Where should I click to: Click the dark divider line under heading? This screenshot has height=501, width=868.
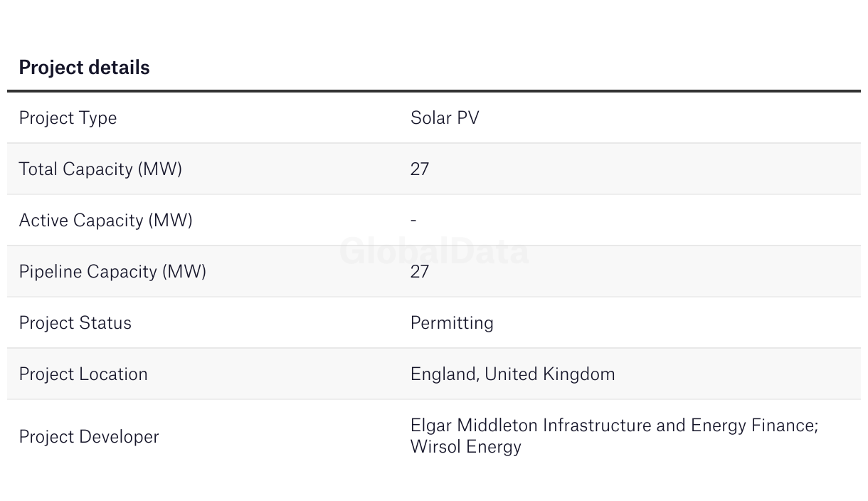[434, 91]
